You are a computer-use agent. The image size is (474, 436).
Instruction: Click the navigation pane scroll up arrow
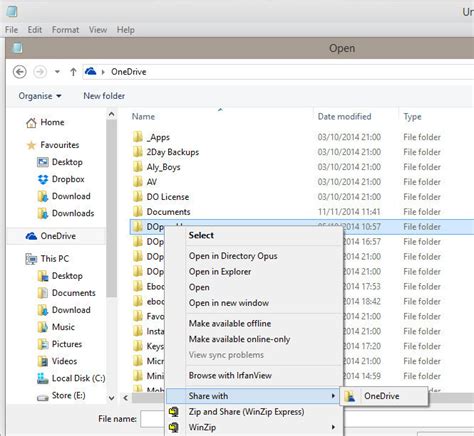pyautogui.click(x=111, y=115)
